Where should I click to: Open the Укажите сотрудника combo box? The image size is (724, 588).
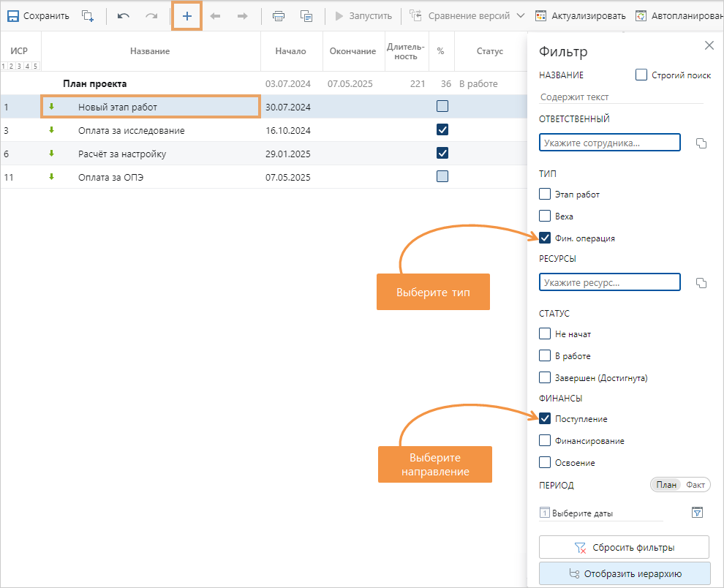[x=609, y=142]
